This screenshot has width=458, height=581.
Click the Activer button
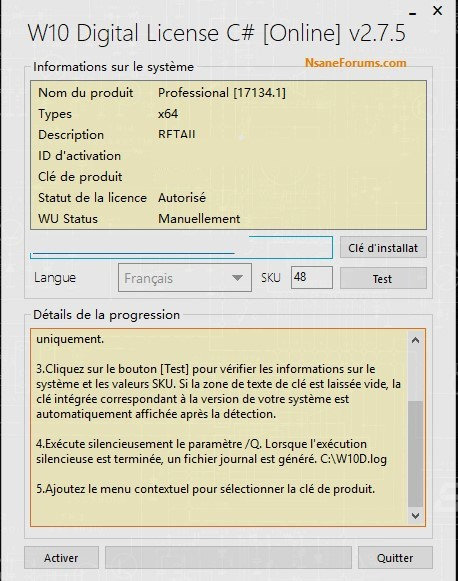61,558
